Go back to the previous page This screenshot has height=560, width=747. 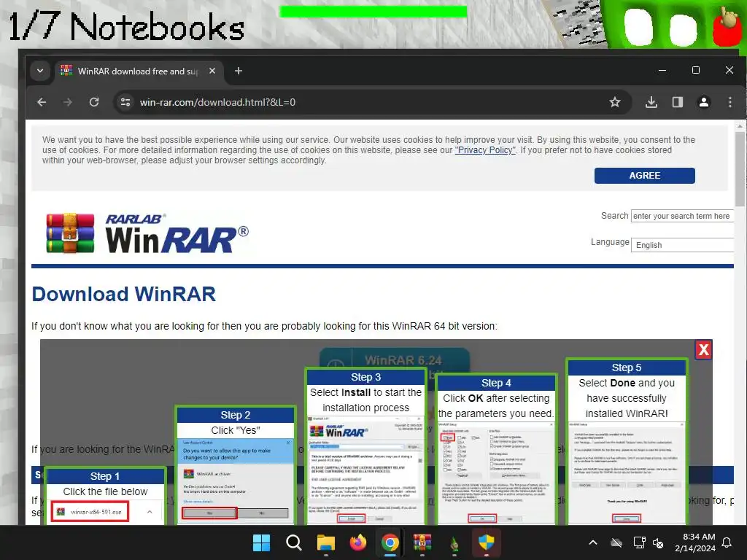click(42, 102)
